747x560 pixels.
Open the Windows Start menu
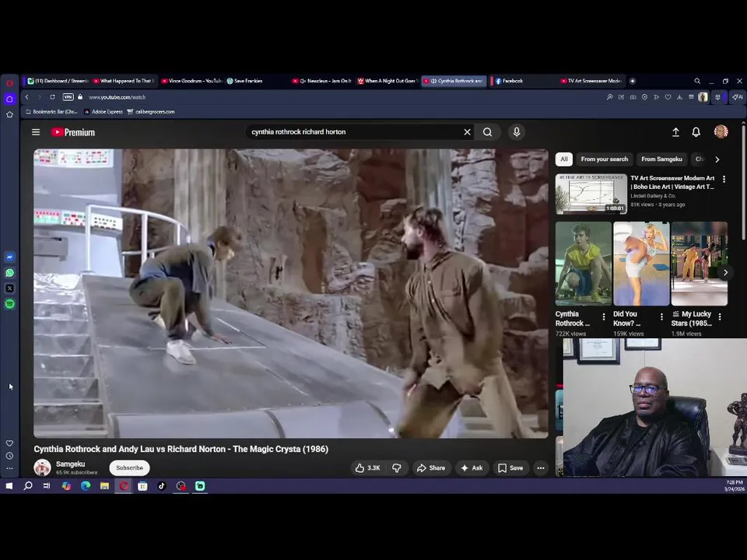(9, 485)
